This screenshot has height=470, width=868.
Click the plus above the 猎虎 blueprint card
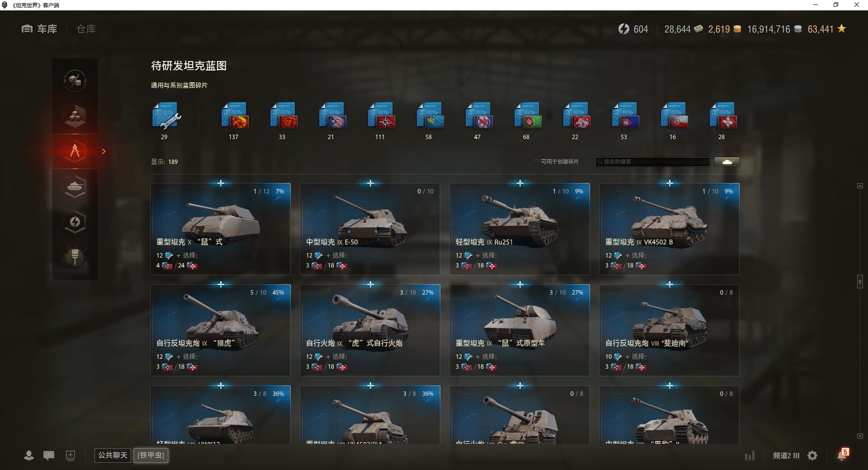221,284
